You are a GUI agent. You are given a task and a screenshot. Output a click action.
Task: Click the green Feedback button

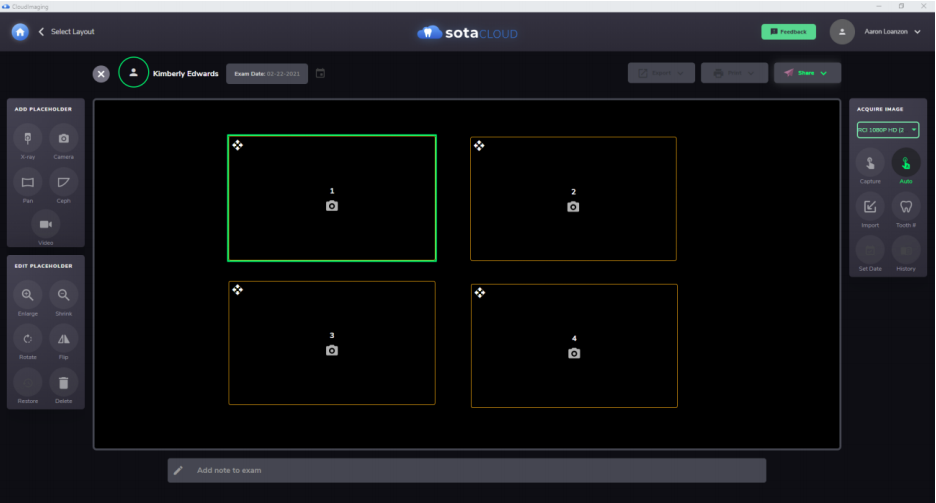click(x=788, y=32)
